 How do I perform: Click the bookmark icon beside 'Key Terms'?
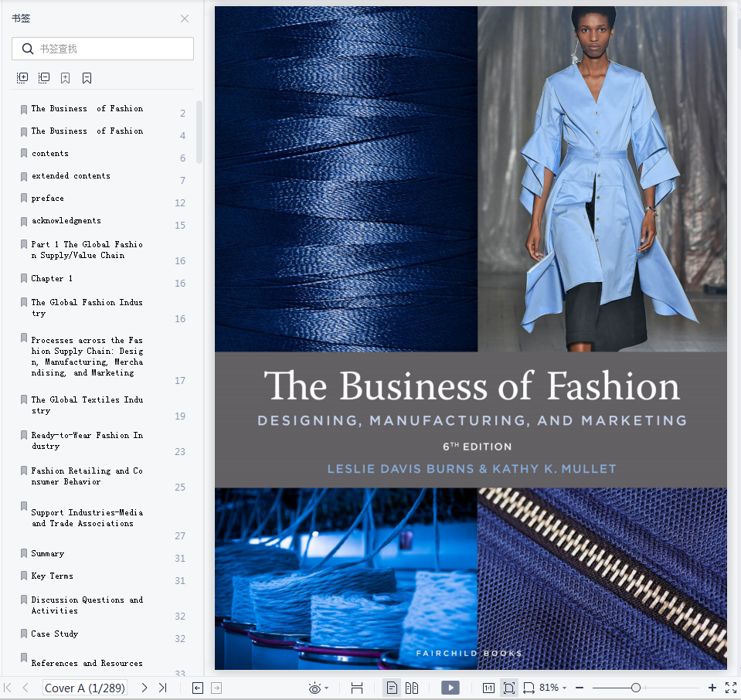coord(24,576)
